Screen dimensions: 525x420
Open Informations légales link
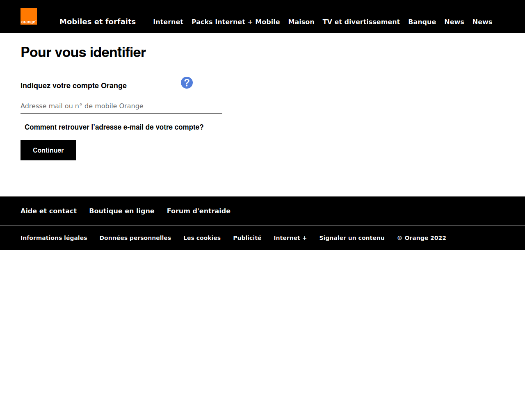54,238
